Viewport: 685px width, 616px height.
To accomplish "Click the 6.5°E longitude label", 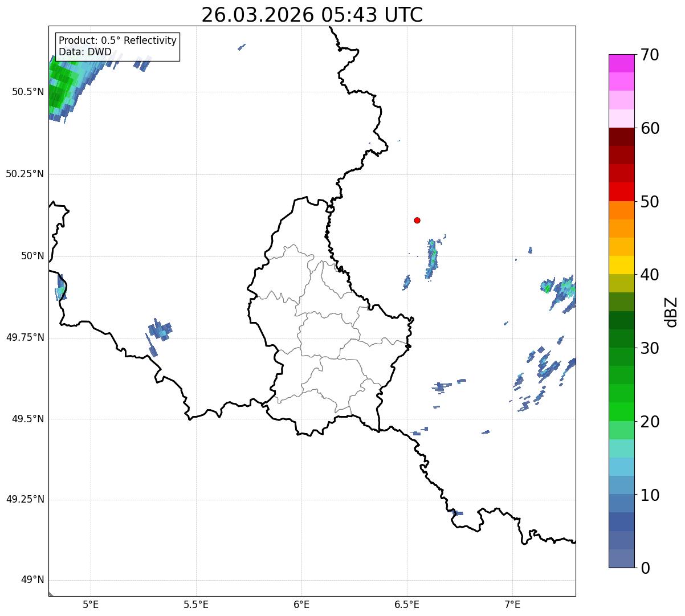I will tap(407, 604).
